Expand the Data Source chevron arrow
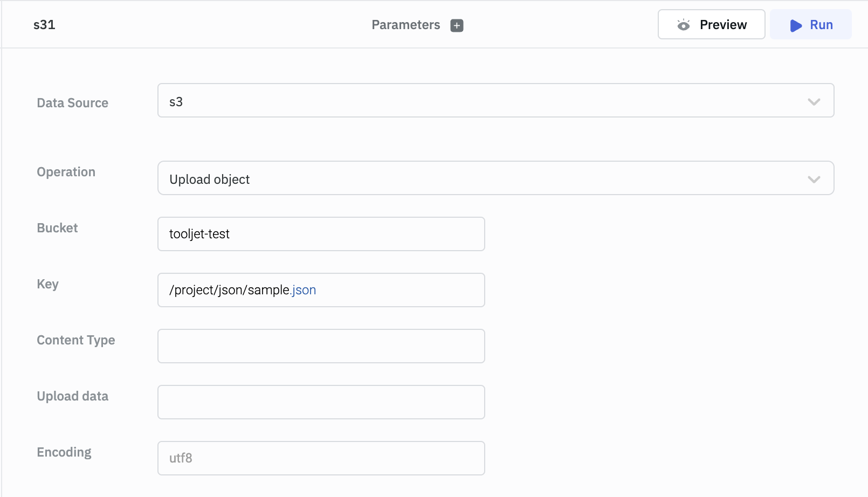Image resolution: width=868 pixels, height=497 pixels. tap(814, 101)
